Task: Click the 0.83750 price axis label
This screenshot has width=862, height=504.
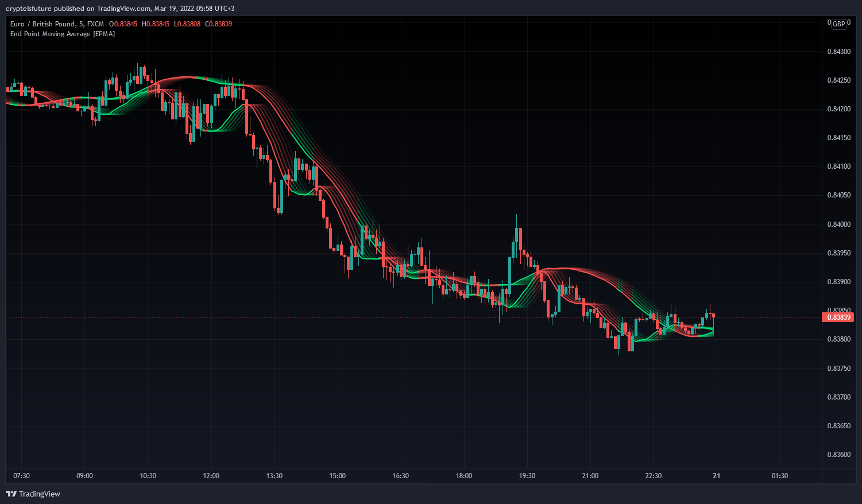Action: click(x=838, y=368)
